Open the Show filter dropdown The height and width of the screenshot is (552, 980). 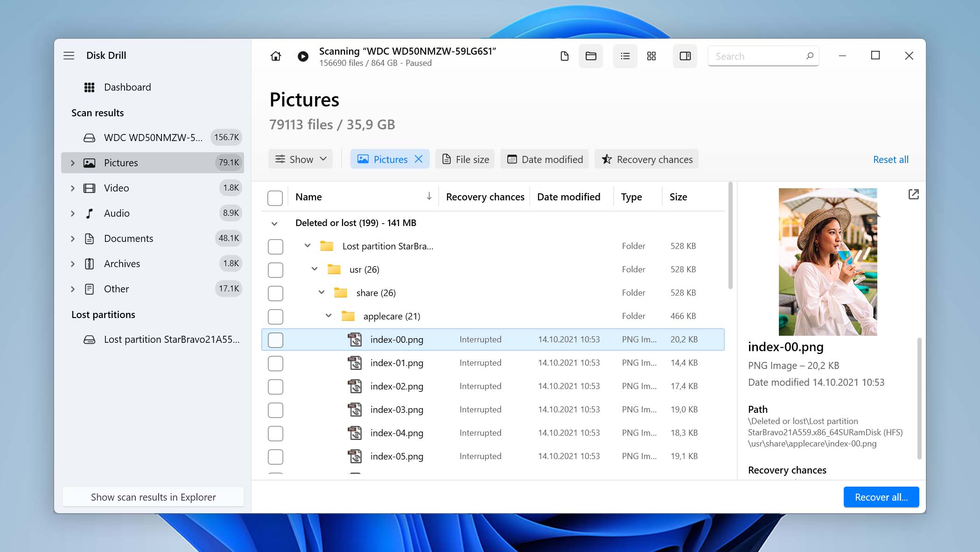pos(301,160)
